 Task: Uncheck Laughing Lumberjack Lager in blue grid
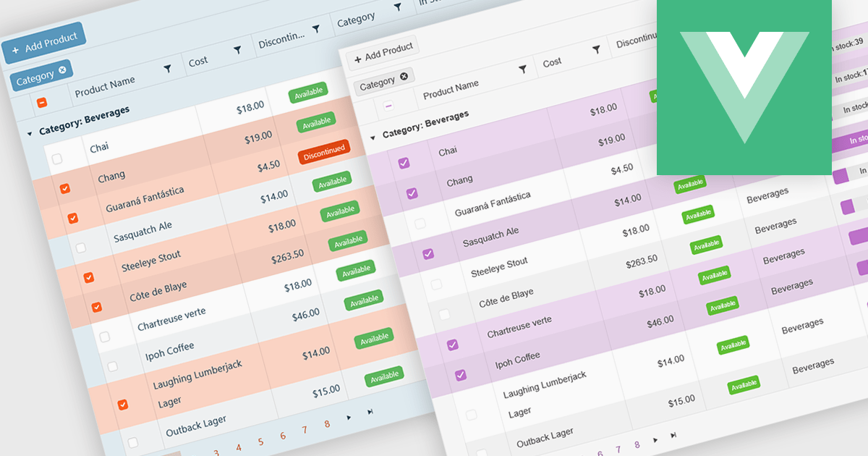123,404
